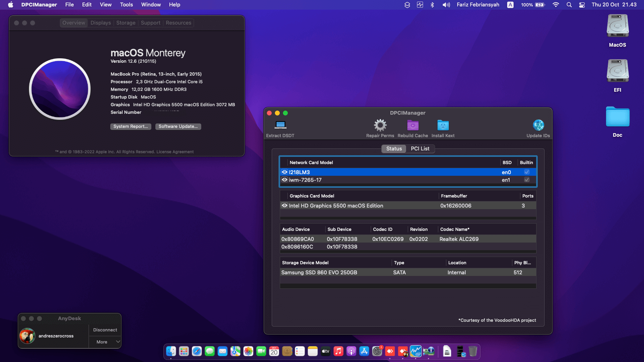
Task: Select the audio device 0x80869CA0 row
Action: pyautogui.click(x=408, y=239)
